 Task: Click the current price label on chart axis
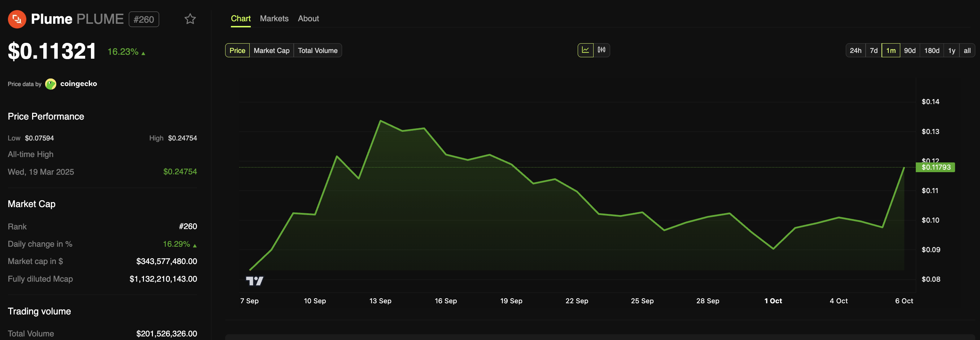tap(936, 167)
